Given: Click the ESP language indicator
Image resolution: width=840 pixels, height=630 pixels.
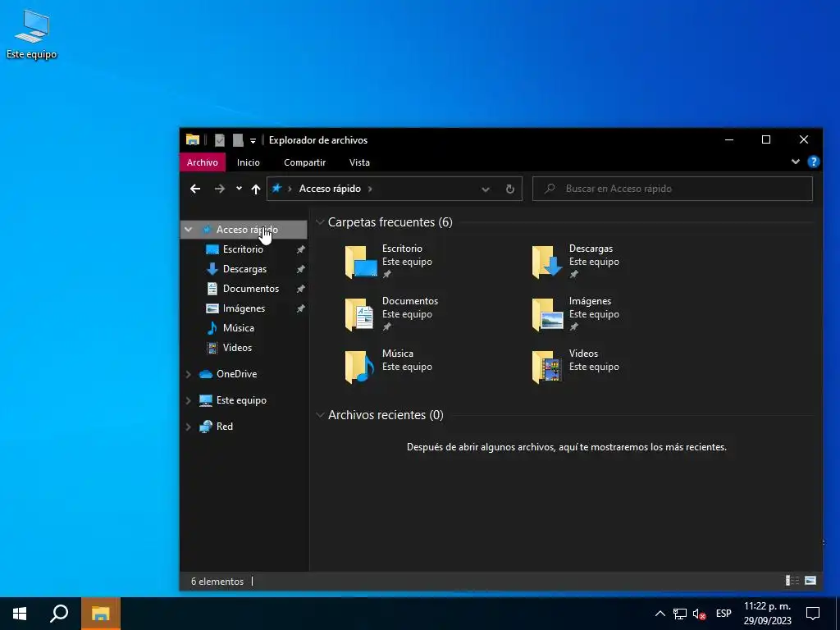Looking at the screenshot, I should [x=724, y=614].
